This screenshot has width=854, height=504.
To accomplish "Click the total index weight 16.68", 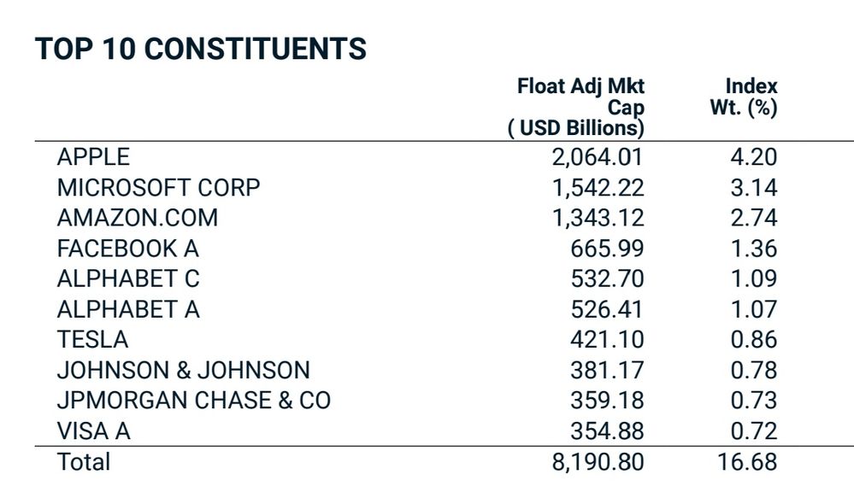I will [747, 462].
